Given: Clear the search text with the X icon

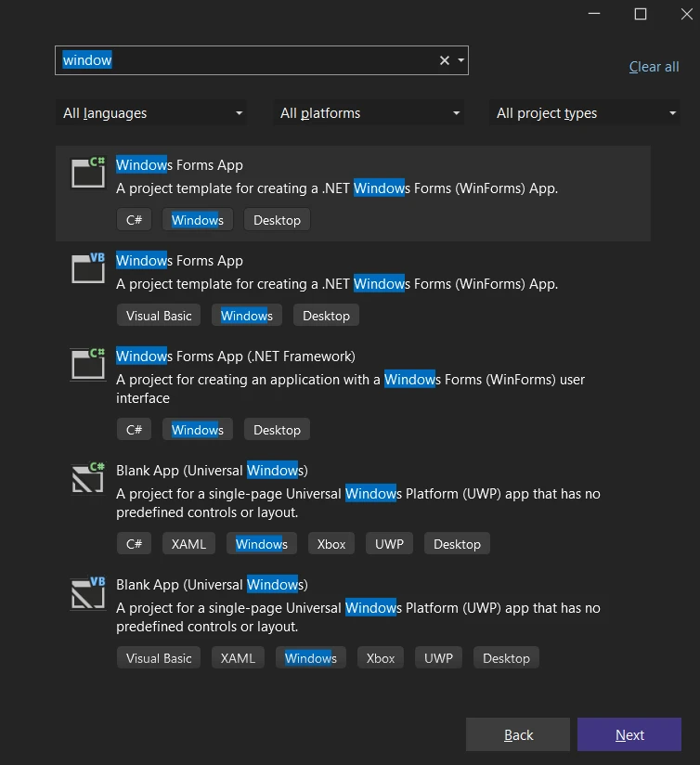Looking at the screenshot, I should point(445,60).
